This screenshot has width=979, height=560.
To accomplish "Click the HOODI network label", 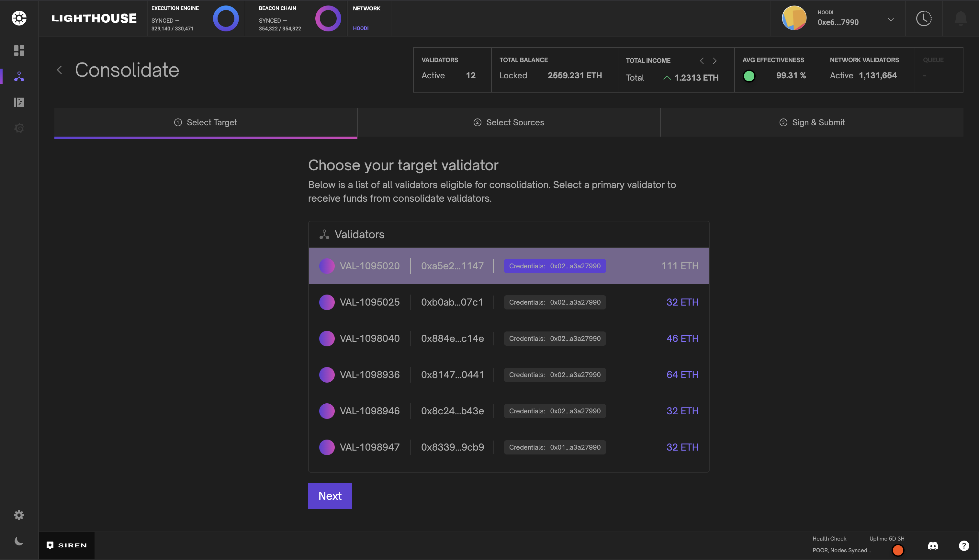I will [360, 28].
